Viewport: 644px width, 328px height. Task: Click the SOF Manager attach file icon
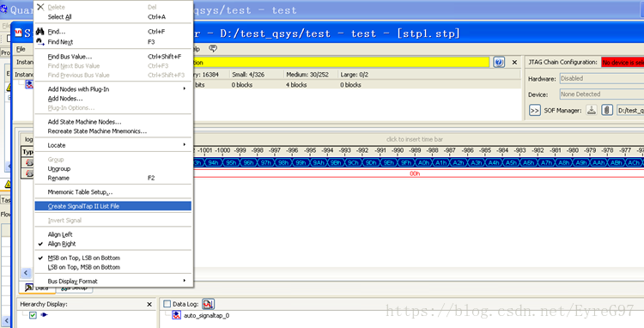(607, 110)
